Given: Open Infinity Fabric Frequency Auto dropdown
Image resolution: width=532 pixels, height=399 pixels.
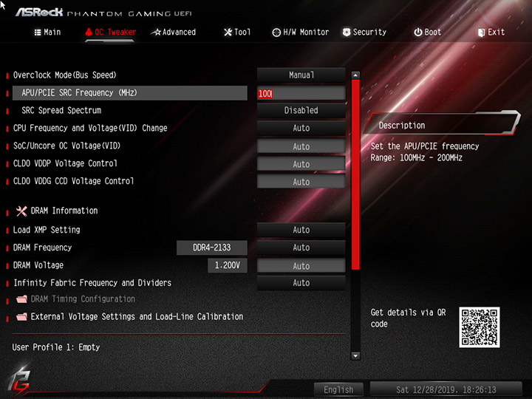Looking at the screenshot, I should pos(301,282).
